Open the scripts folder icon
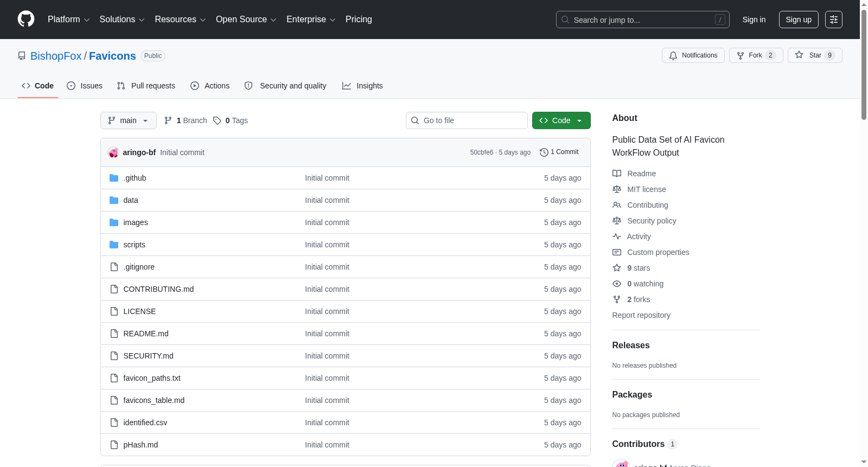The width and height of the screenshot is (868, 467). pyautogui.click(x=114, y=245)
